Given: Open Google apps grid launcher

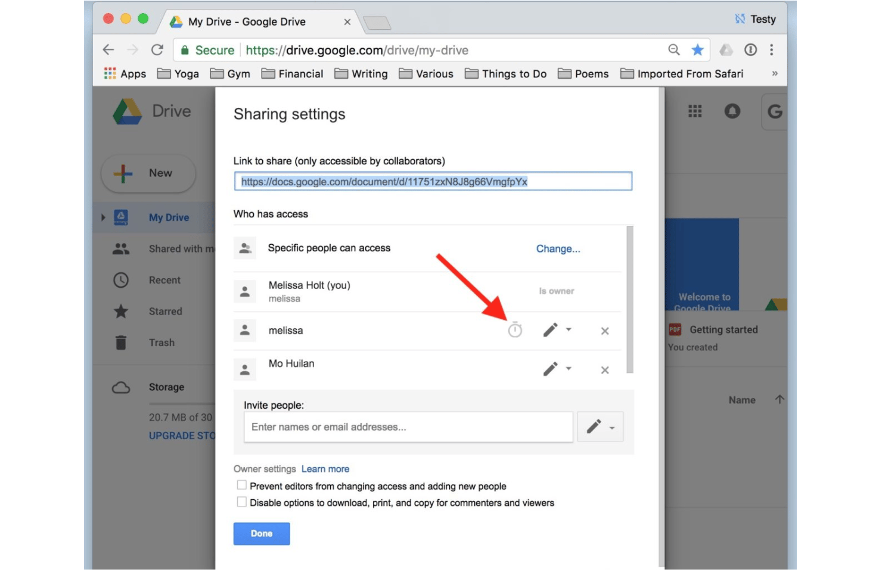Looking at the screenshot, I should coord(695,111).
